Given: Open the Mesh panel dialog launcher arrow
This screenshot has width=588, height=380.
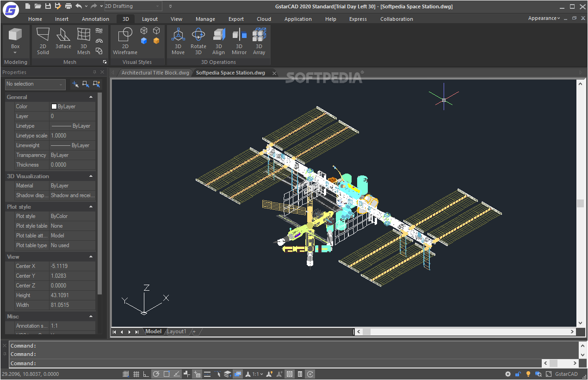Looking at the screenshot, I should (105, 62).
